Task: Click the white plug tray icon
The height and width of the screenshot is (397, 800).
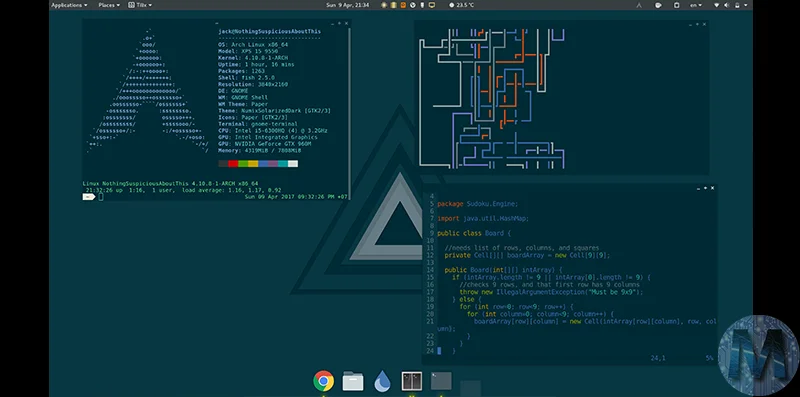Action: click(422, 5)
